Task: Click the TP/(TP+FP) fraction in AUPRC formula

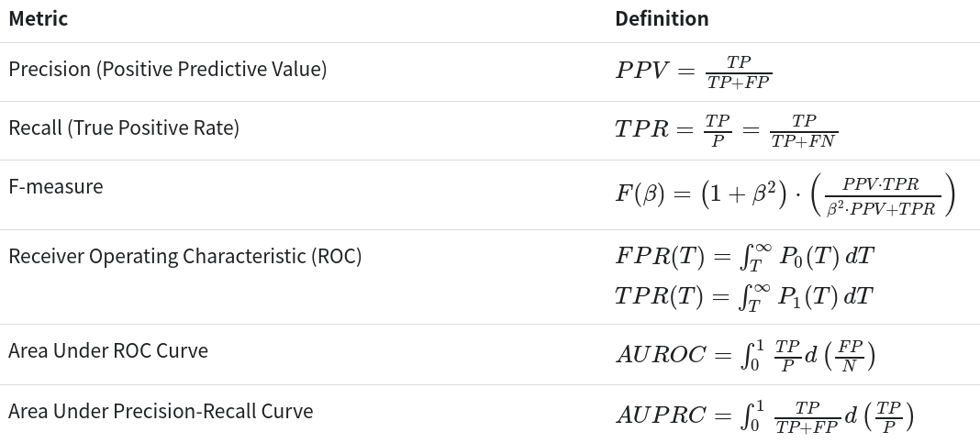Action: pyautogui.click(x=806, y=416)
